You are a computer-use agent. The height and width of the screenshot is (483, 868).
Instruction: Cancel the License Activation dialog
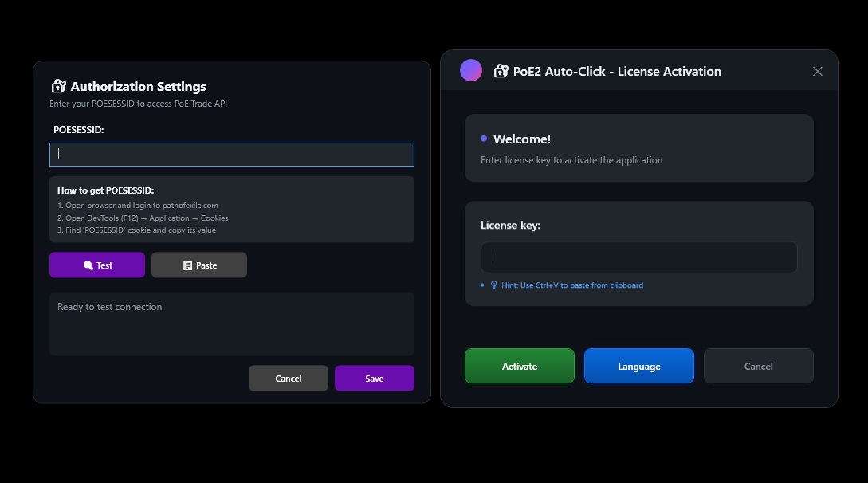coord(758,366)
